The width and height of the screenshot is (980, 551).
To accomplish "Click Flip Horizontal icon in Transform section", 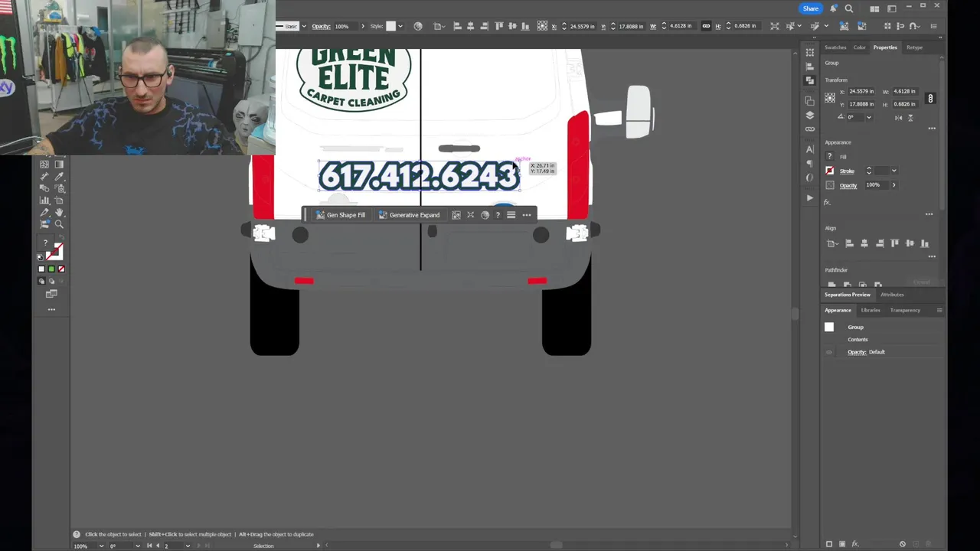I will [899, 118].
